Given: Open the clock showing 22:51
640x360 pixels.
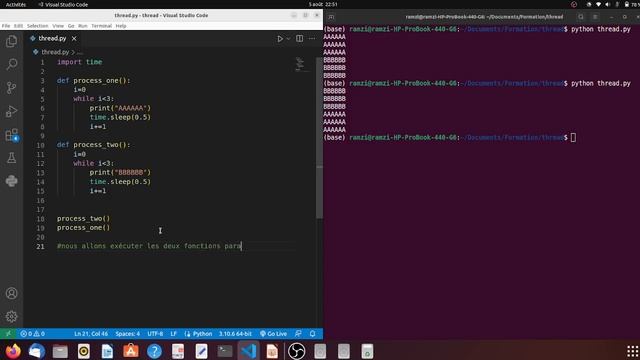Looking at the screenshot, I should pyautogui.click(x=323, y=4).
